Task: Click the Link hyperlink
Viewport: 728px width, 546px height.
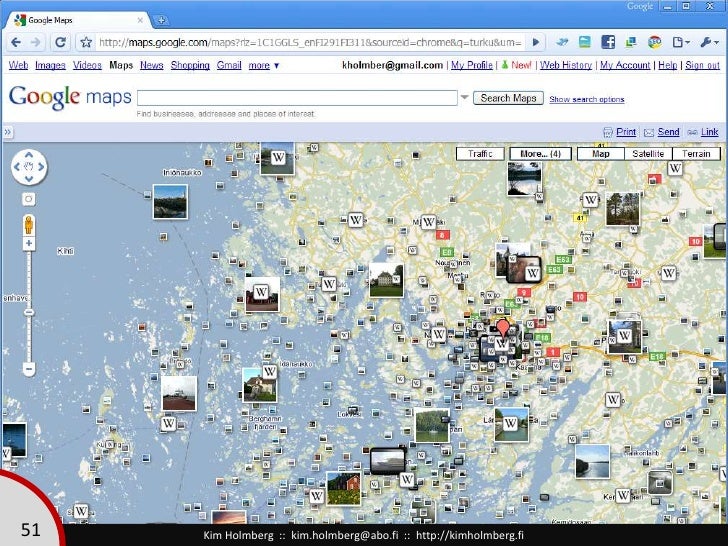Action: tap(709, 132)
